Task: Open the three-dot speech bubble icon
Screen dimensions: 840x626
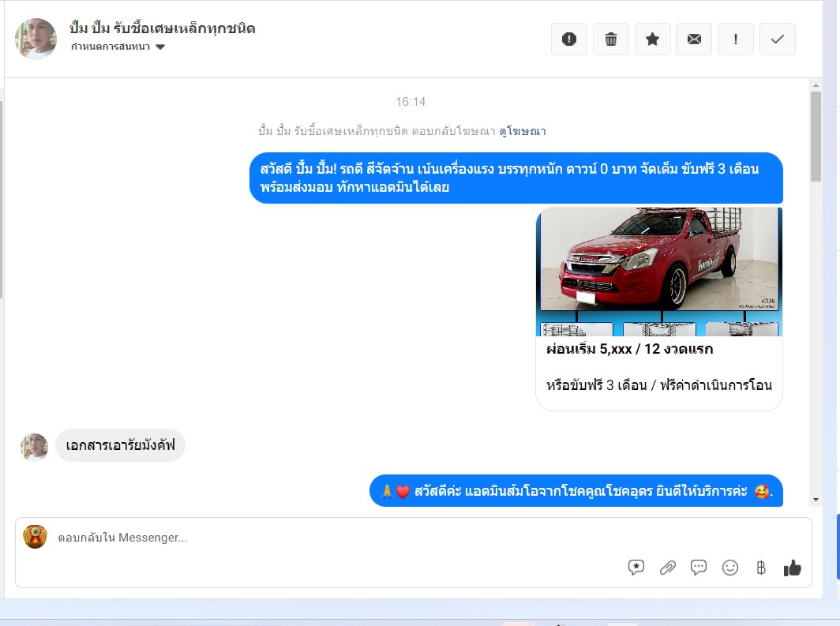Action: coord(699,568)
